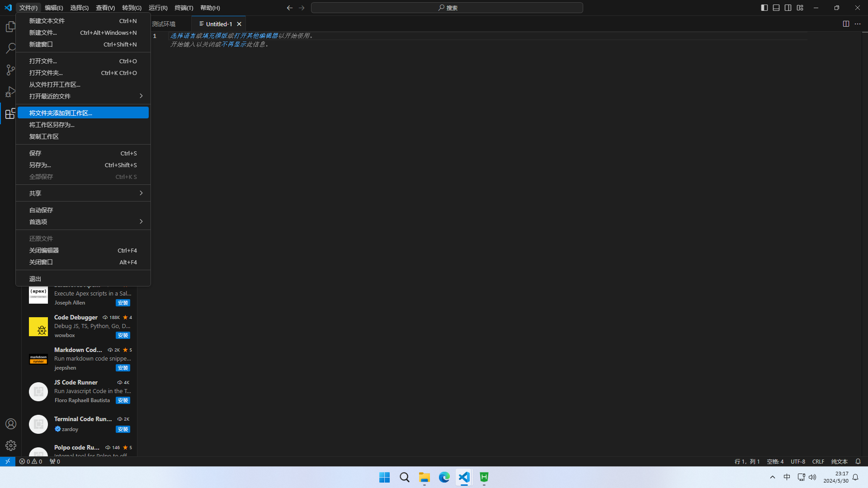Click 选择语言 link in editor
868x488 pixels.
point(183,36)
